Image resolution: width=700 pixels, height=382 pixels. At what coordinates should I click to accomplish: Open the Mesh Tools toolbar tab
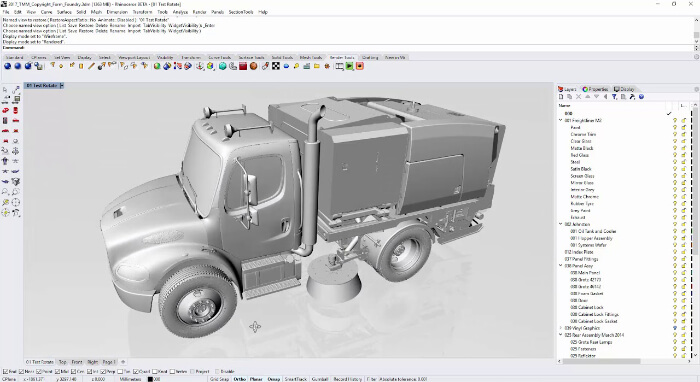(x=311, y=58)
